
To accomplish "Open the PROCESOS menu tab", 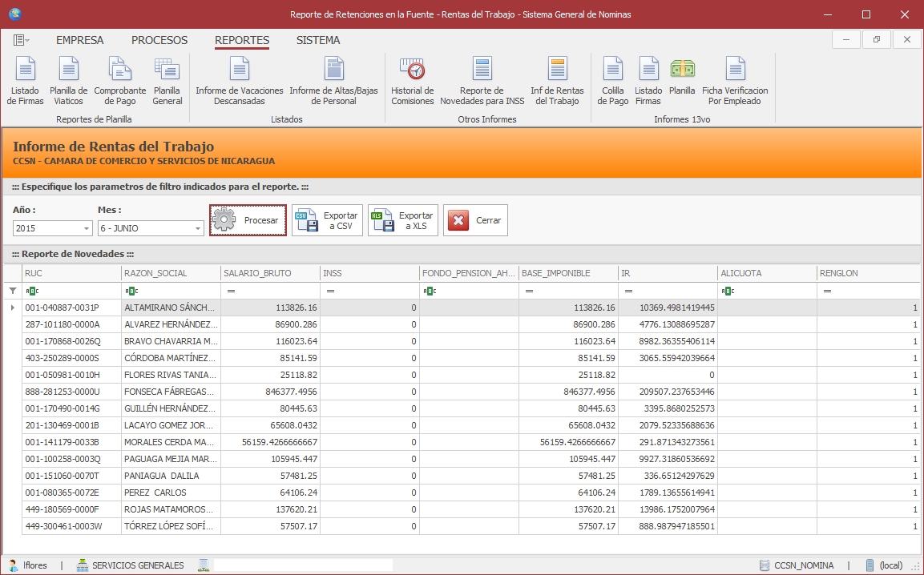I will [159, 40].
